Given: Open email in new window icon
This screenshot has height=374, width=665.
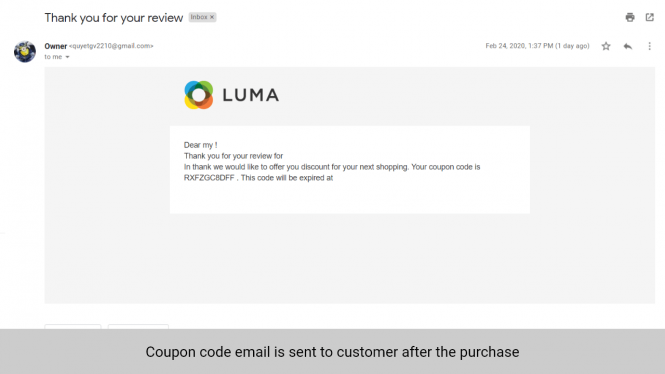Looking at the screenshot, I should pos(650,17).
